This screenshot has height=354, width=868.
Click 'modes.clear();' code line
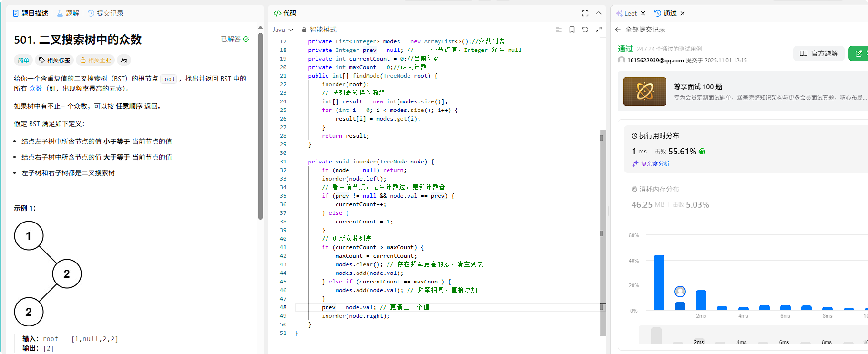coord(359,264)
